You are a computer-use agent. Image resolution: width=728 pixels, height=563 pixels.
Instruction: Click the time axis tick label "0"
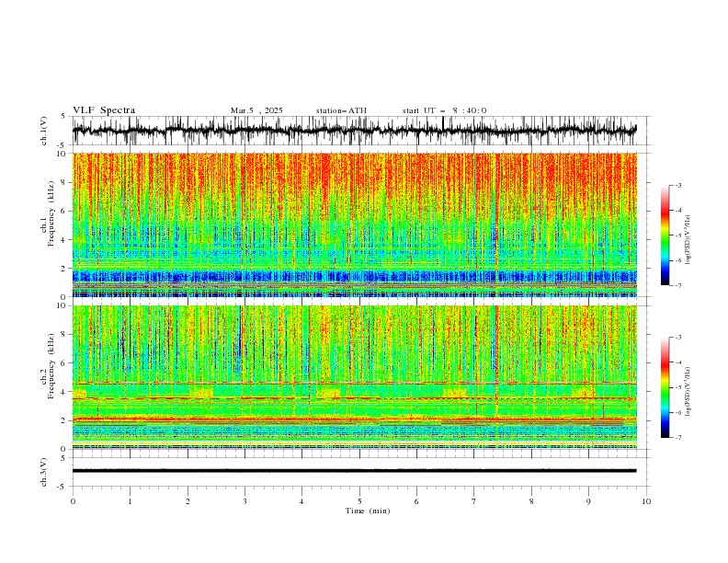pyautogui.click(x=73, y=501)
